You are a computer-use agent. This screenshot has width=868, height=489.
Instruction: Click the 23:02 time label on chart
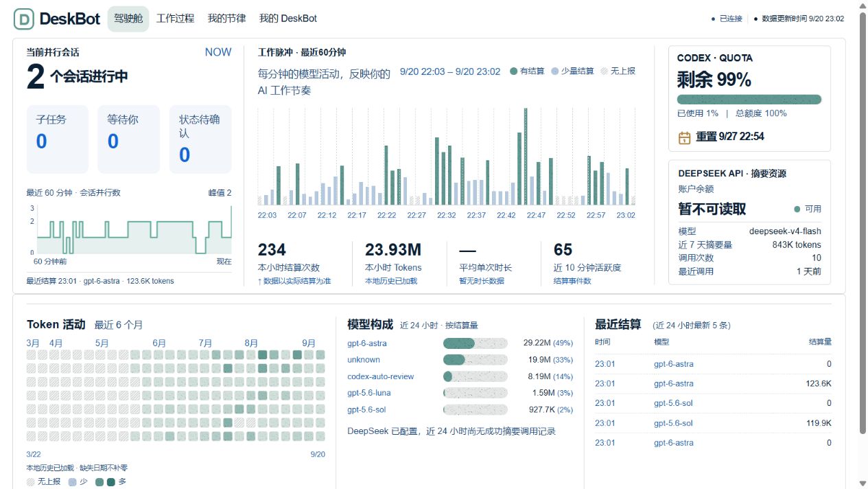tap(626, 215)
